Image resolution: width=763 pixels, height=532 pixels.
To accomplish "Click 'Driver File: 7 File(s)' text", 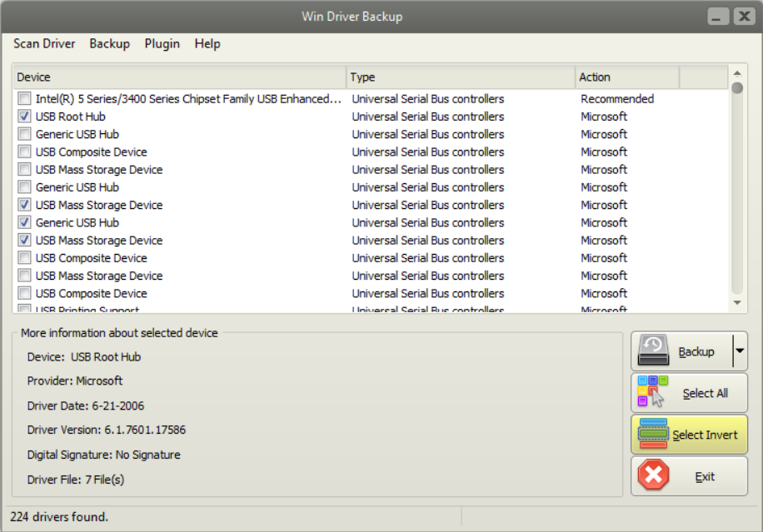I will (x=76, y=480).
